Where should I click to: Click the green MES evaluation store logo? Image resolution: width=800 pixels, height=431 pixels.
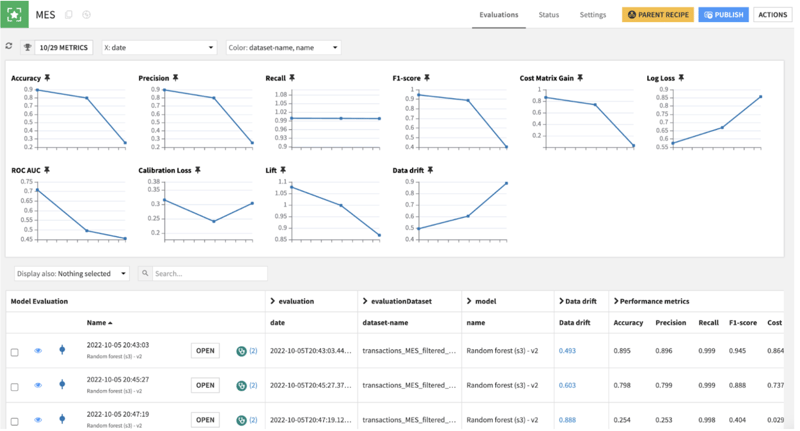click(x=14, y=14)
